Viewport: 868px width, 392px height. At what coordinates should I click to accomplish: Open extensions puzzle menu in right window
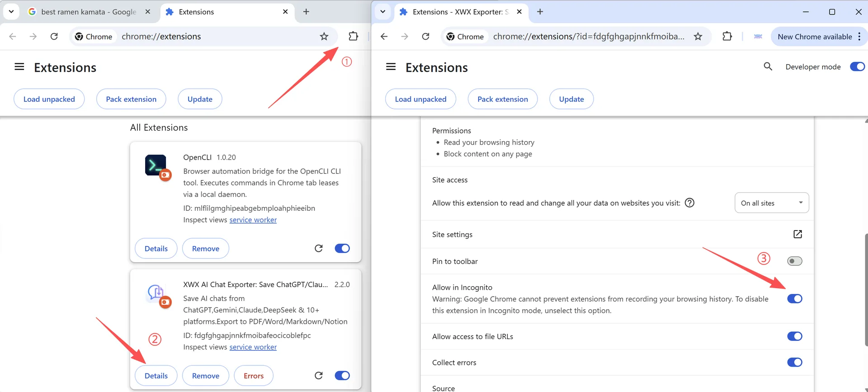tap(727, 36)
